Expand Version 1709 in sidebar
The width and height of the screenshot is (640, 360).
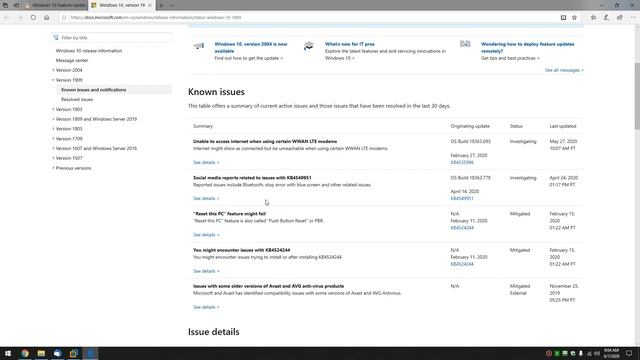53,139
